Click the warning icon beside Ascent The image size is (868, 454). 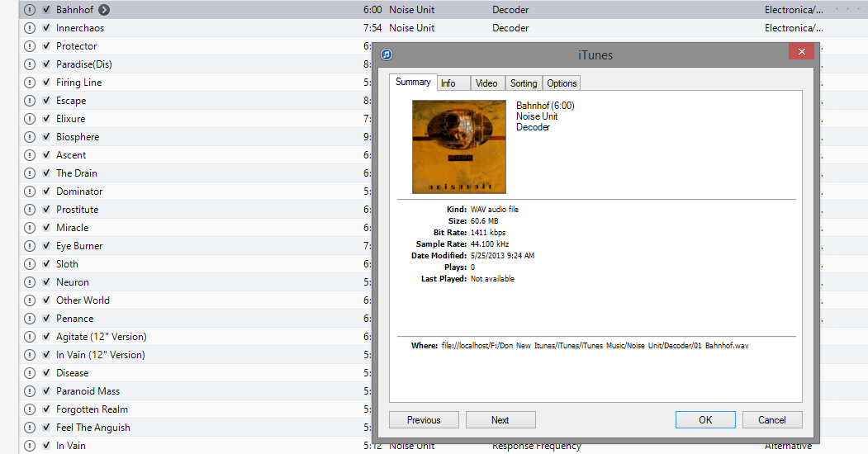30,155
